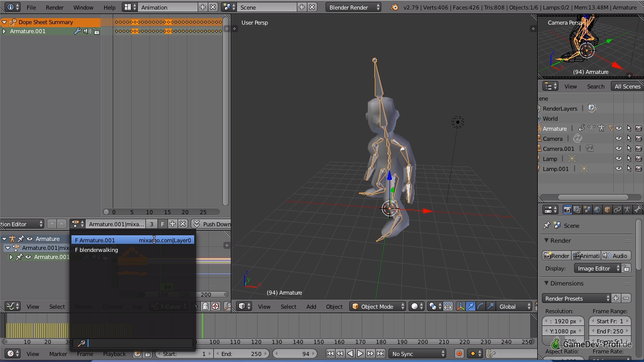644x362 pixels.
Task: Open the Action Editor mode dropdown
Action: pos(22,224)
